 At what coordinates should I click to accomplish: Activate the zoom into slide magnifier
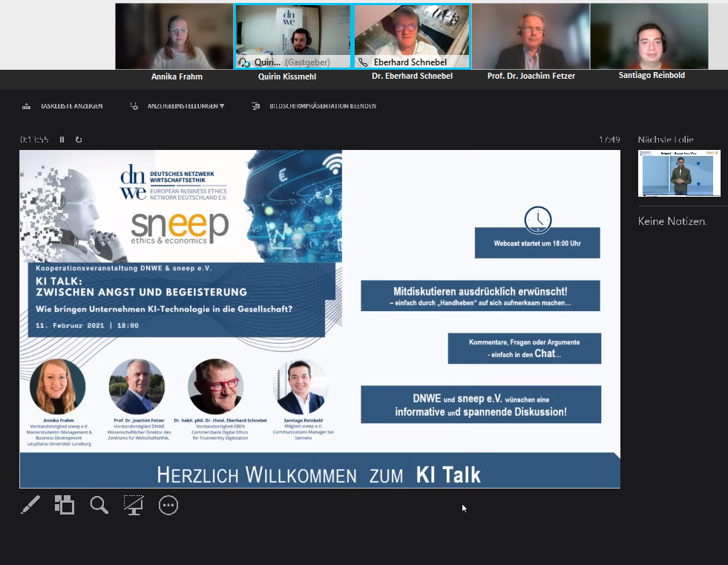(99, 505)
